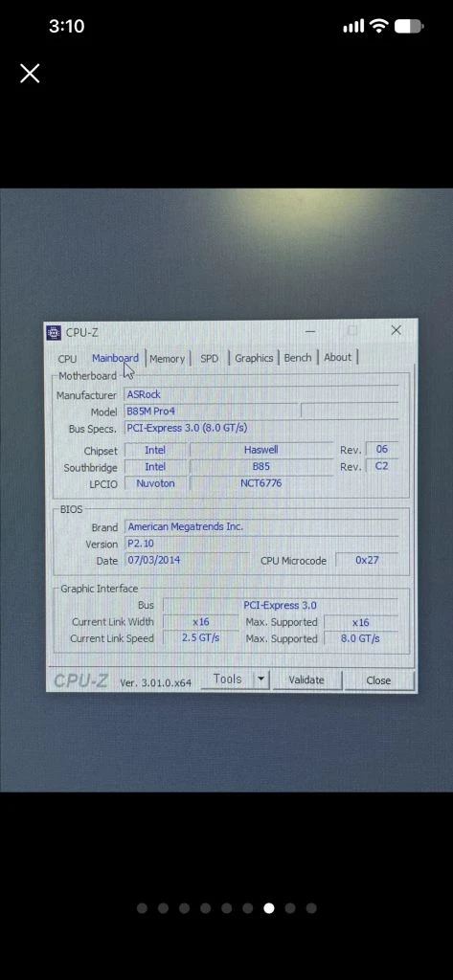Close the photo viewer with X icon
This screenshot has width=453, height=980.
tap(30, 74)
